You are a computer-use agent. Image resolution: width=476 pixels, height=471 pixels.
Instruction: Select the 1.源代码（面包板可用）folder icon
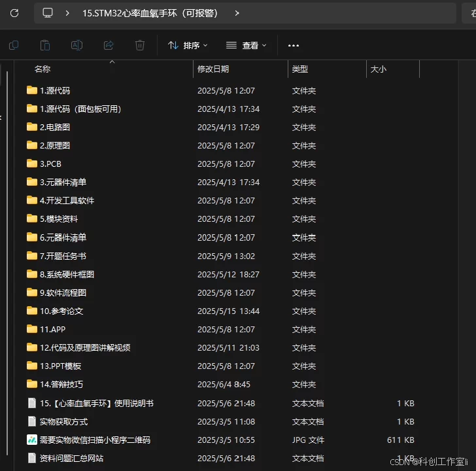[32, 109]
